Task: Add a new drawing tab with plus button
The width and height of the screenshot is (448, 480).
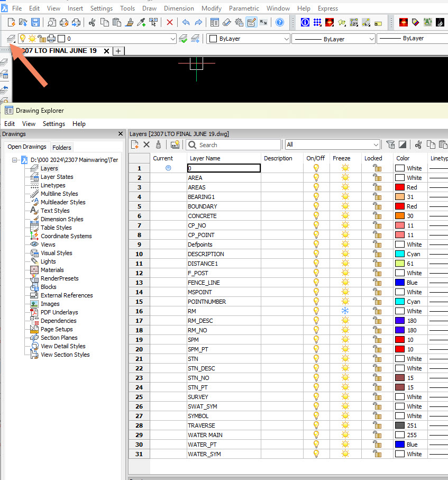Action: [118, 51]
